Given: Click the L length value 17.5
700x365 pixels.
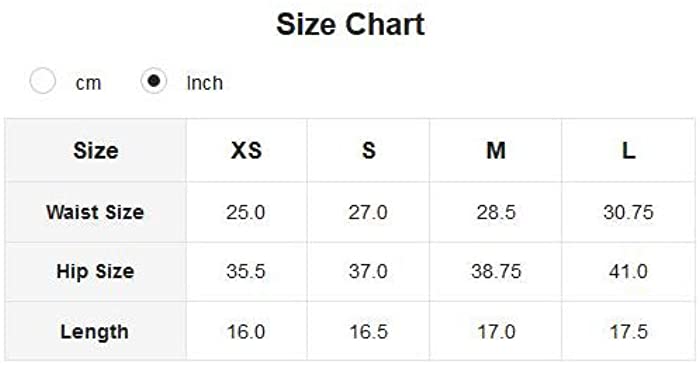Looking at the screenshot, I should [x=629, y=332].
